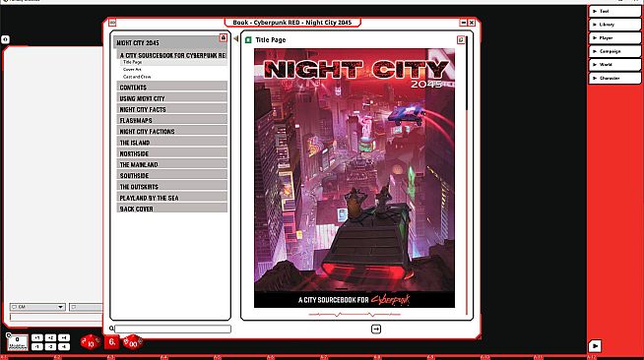Image resolution: width=644 pixels, height=360 pixels.
Task: Click the -1 modifier button
Action: (37, 346)
